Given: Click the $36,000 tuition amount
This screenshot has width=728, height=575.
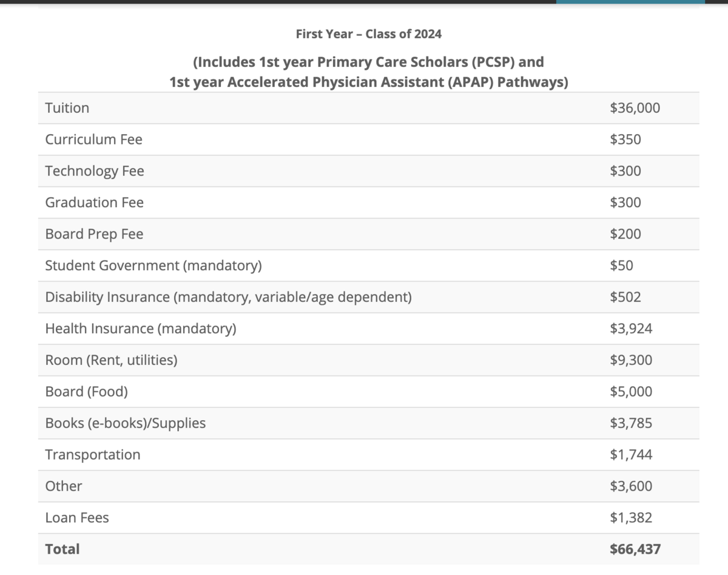Looking at the screenshot, I should click(635, 108).
